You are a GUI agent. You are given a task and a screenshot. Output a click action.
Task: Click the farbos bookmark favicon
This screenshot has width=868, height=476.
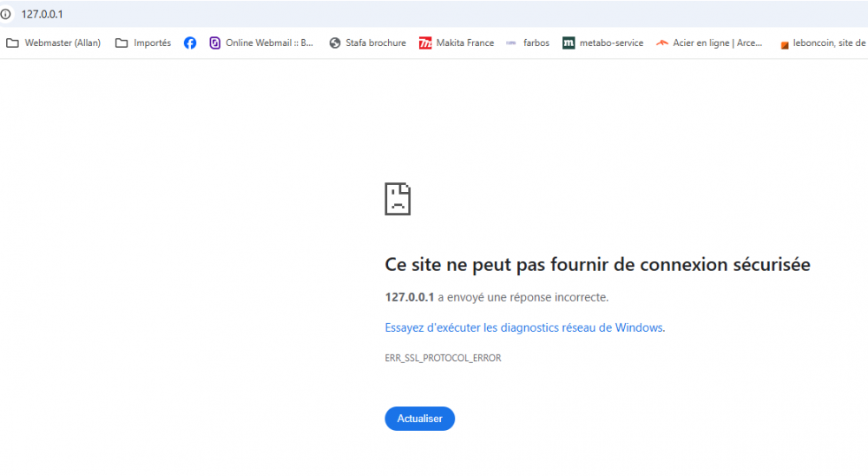[x=511, y=43]
